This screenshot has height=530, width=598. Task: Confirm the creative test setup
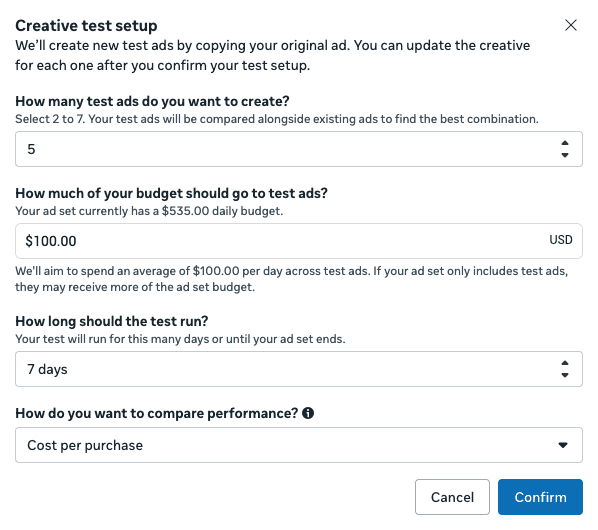[540, 497]
